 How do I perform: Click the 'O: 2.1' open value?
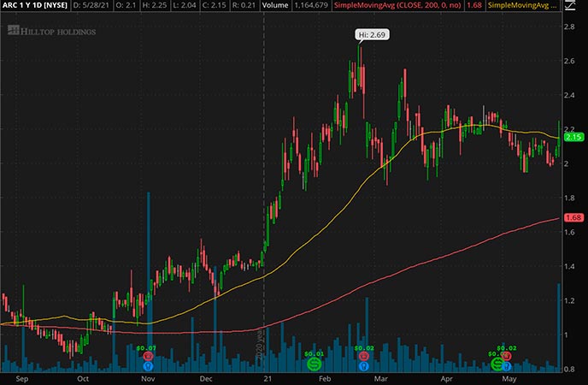coord(126,5)
